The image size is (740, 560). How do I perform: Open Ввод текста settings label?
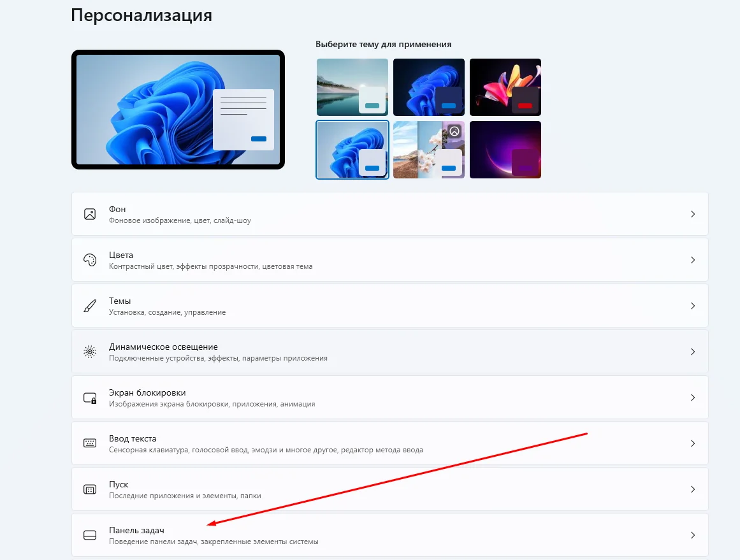coord(133,438)
